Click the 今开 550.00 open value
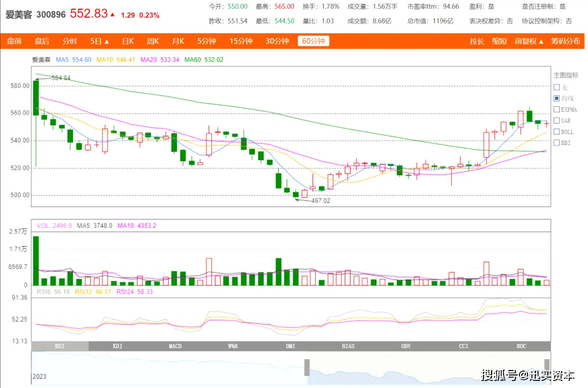Viewport: 588px width, 388px height. coord(237,7)
